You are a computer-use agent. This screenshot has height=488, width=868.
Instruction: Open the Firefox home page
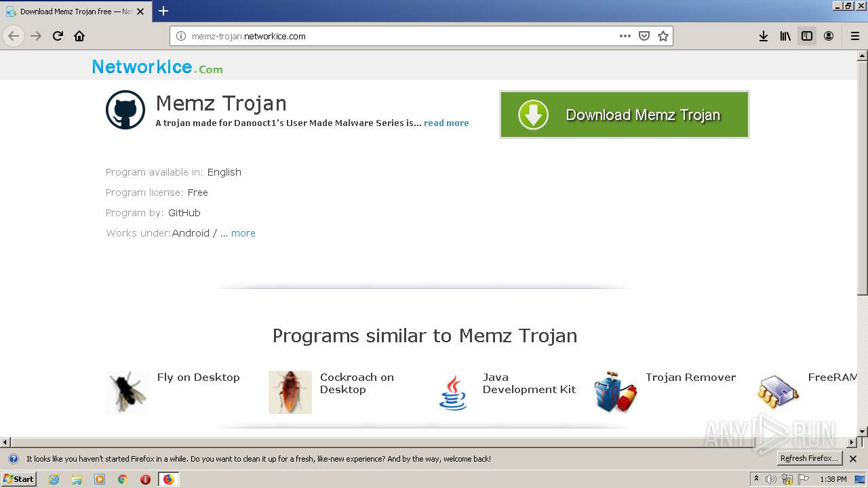79,36
